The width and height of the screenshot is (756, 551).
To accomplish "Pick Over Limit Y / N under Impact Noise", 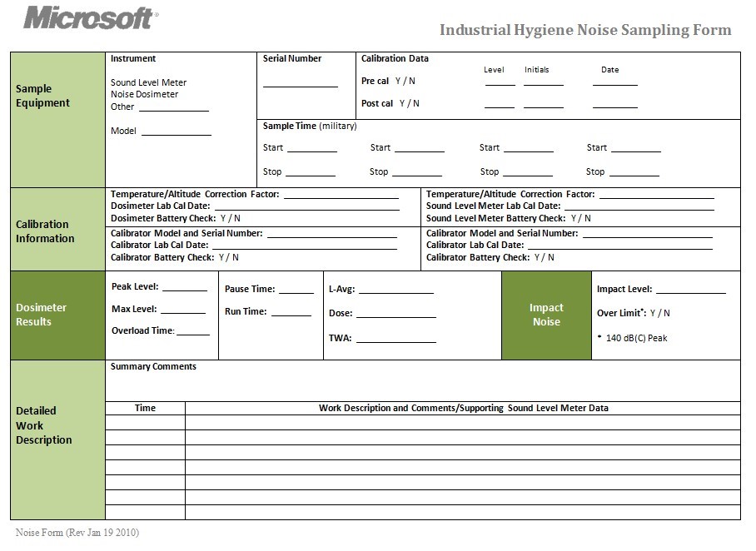I will point(659,313).
